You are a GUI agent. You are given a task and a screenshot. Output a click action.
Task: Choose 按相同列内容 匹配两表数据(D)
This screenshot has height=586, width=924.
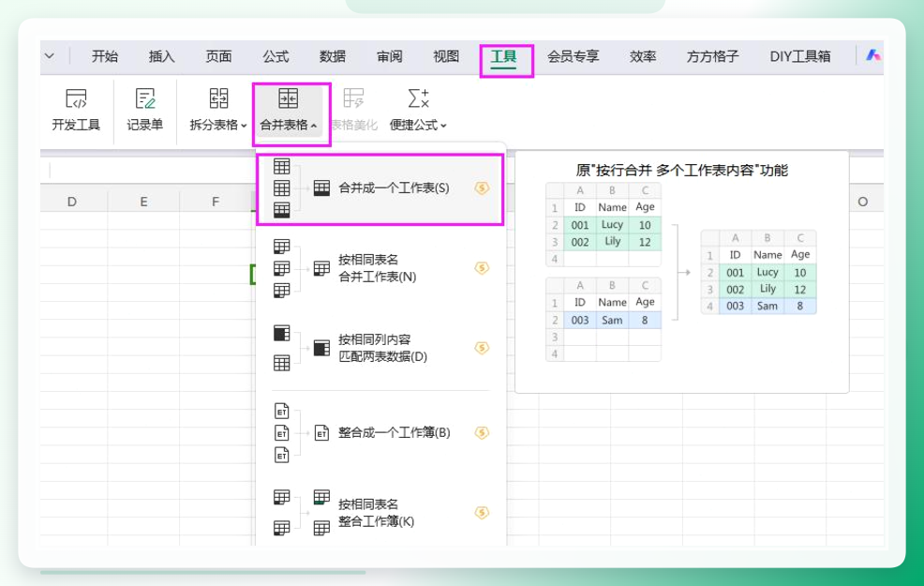tap(380, 348)
